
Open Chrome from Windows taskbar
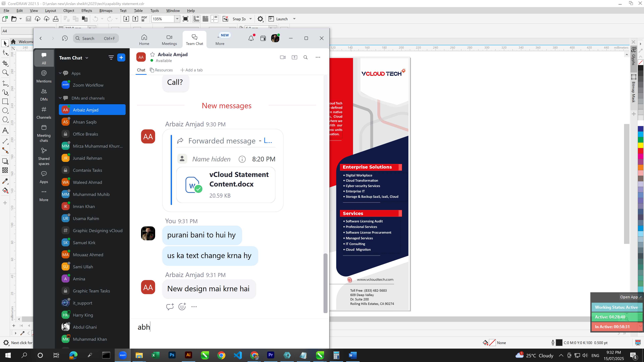pos(221,355)
